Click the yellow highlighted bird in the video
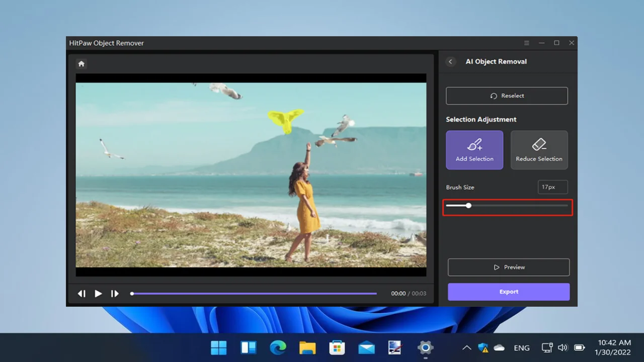The width and height of the screenshot is (644, 362). pyautogui.click(x=286, y=120)
